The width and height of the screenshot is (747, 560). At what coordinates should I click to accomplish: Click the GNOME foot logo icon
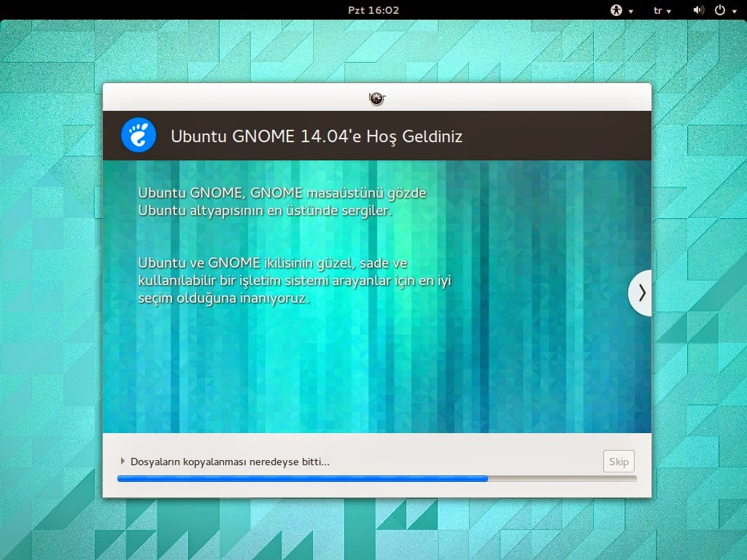click(138, 135)
